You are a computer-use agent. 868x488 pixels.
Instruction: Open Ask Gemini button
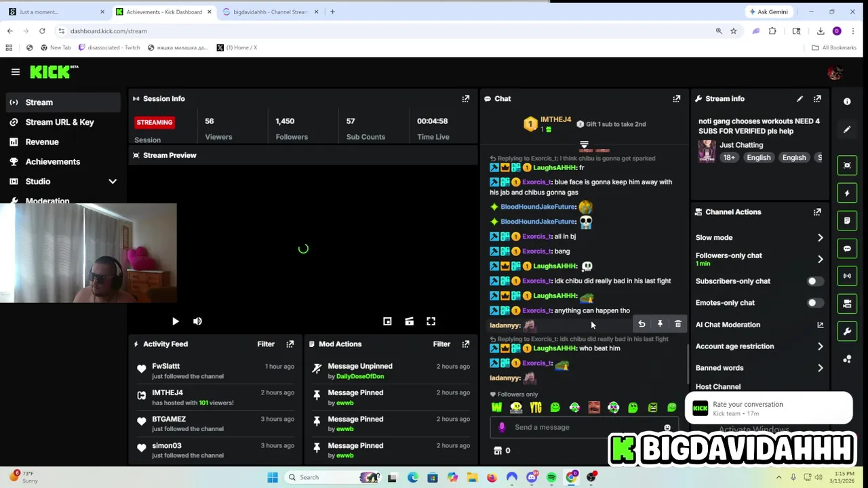coord(768,12)
